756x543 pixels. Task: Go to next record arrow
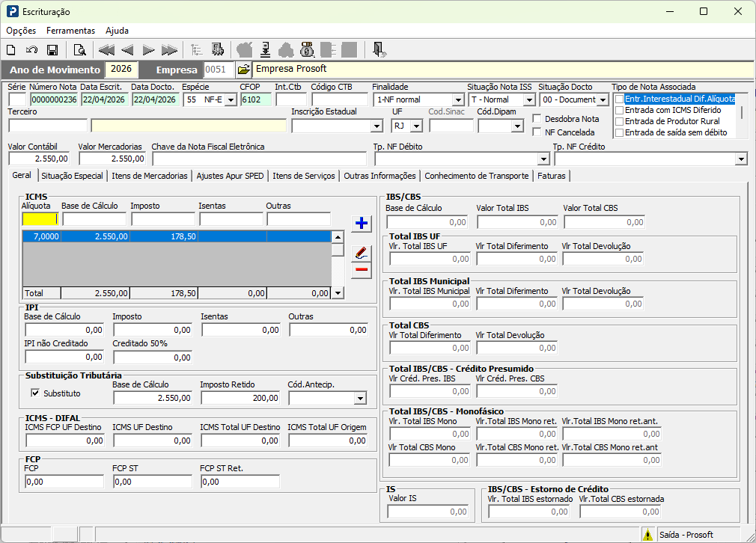coord(148,49)
